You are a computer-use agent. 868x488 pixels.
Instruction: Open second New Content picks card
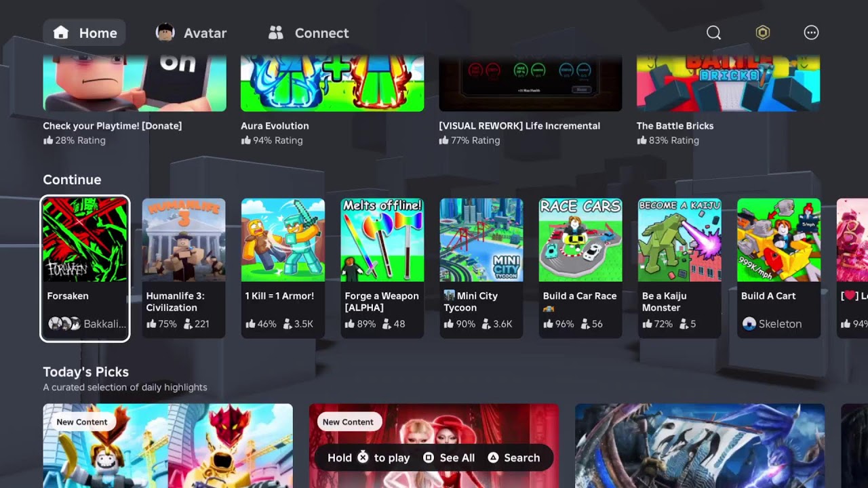pyautogui.click(x=434, y=445)
